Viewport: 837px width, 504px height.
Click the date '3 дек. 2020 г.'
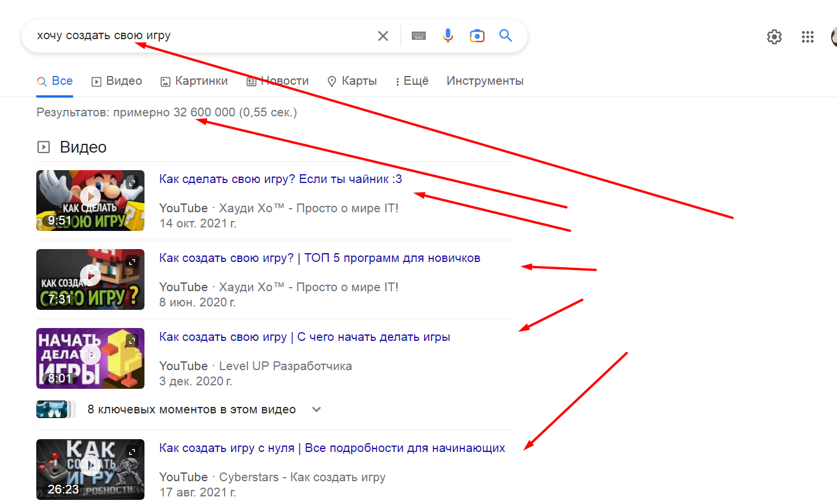[x=196, y=381]
